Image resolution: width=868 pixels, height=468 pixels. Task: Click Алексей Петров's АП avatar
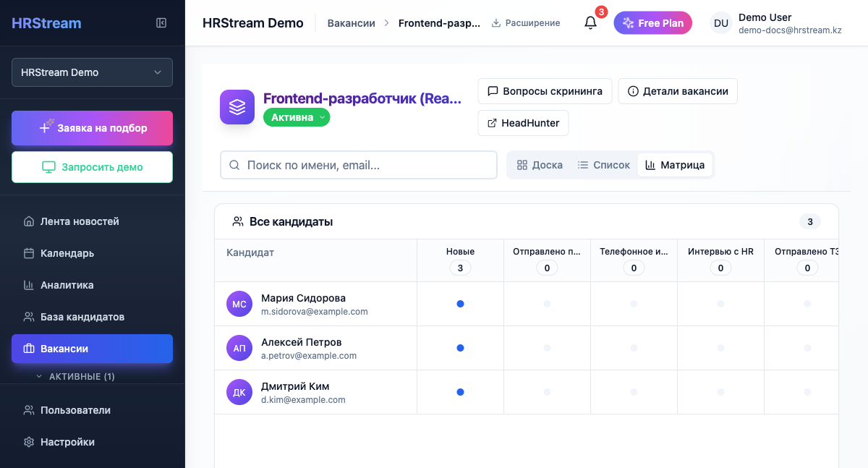click(239, 348)
